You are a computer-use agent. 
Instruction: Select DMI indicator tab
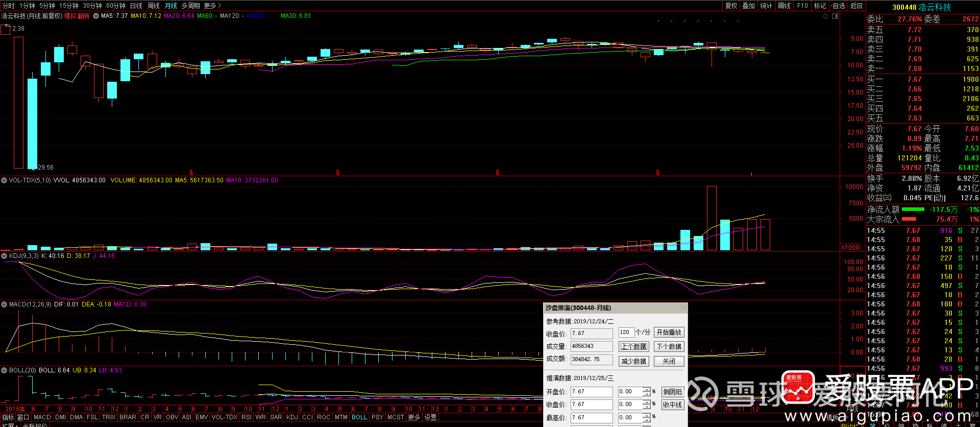click(x=60, y=417)
